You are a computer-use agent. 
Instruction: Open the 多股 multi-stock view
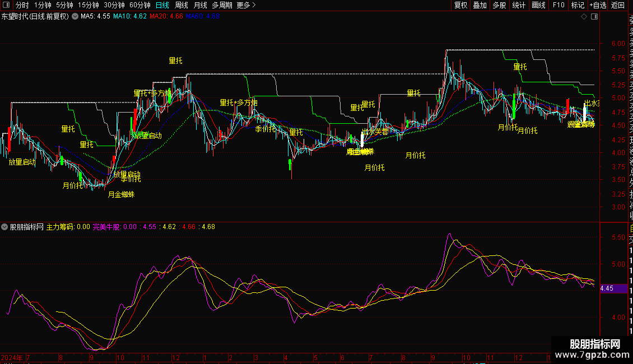[499, 5]
